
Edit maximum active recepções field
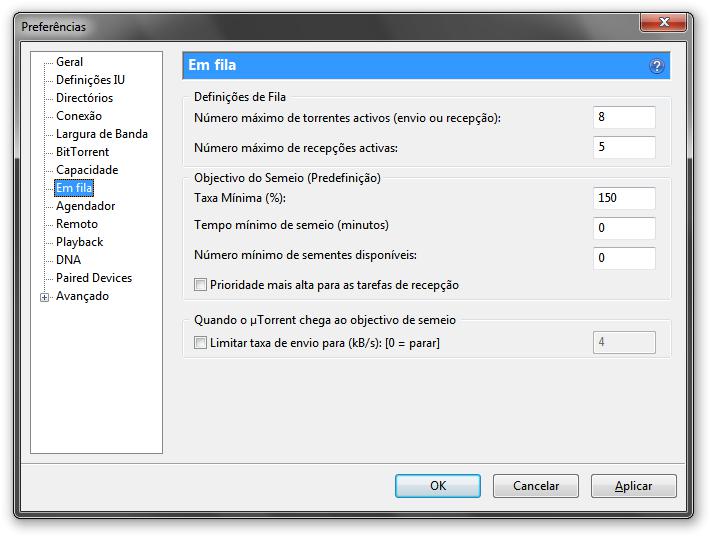point(624,147)
